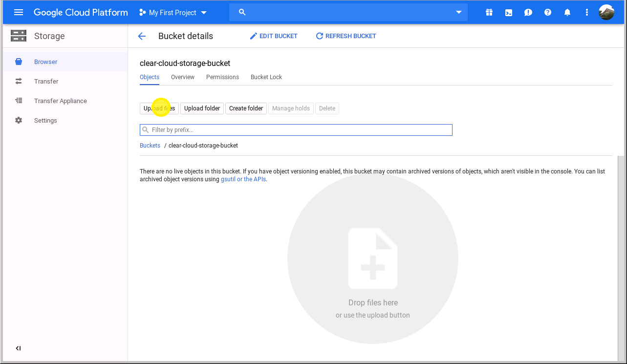
Task: Click EDIT BUCKET button
Action: (274, 36)
